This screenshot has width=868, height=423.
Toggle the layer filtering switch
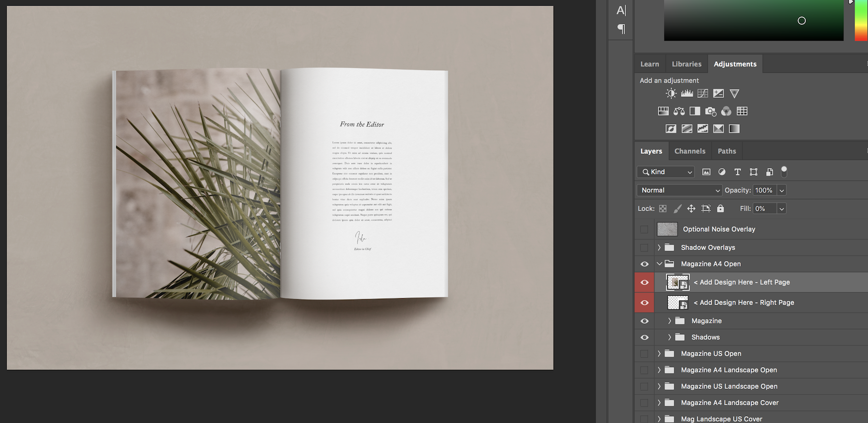(784, 171)
